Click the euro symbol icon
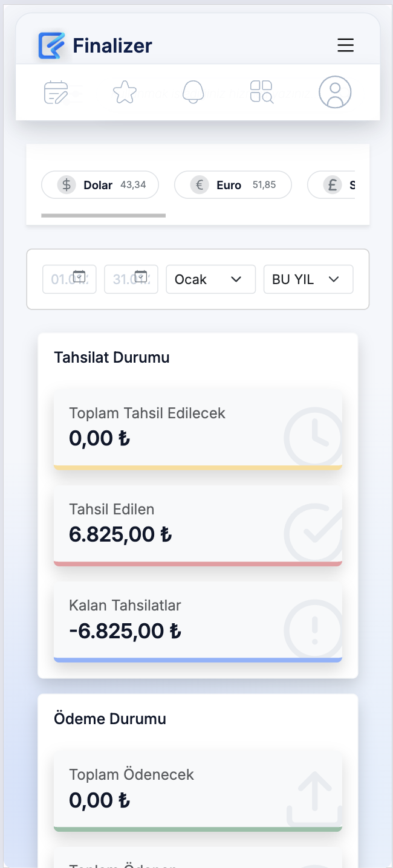The image size is (393, 868). point(200,184)
